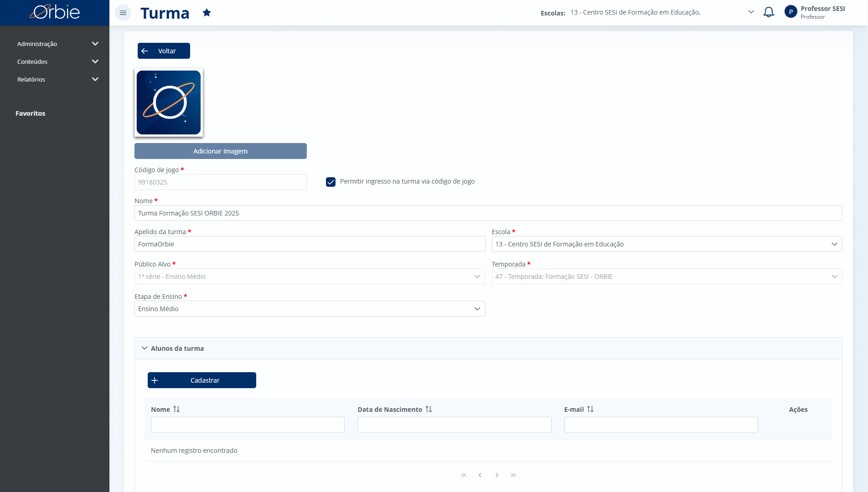Open the Etapa de Ensino dropdown
This screenshot has width=868, height=492.
(310, 309)
